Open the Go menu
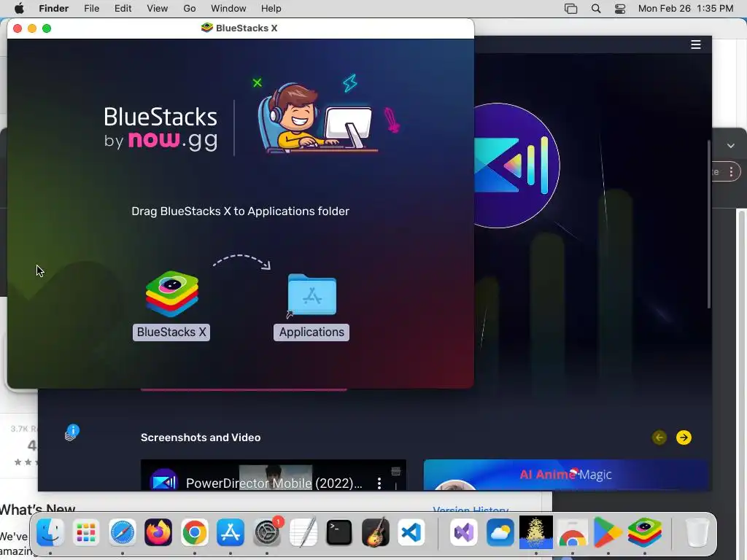The width and height of the screenshot is (747, 560). 190,9
